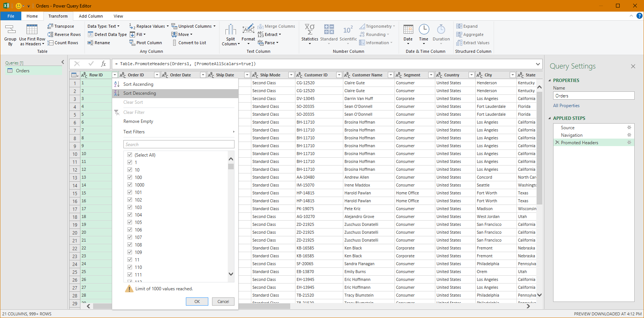Collapse the PROPERTIES section
644x318 pixels.
point(550,81)
